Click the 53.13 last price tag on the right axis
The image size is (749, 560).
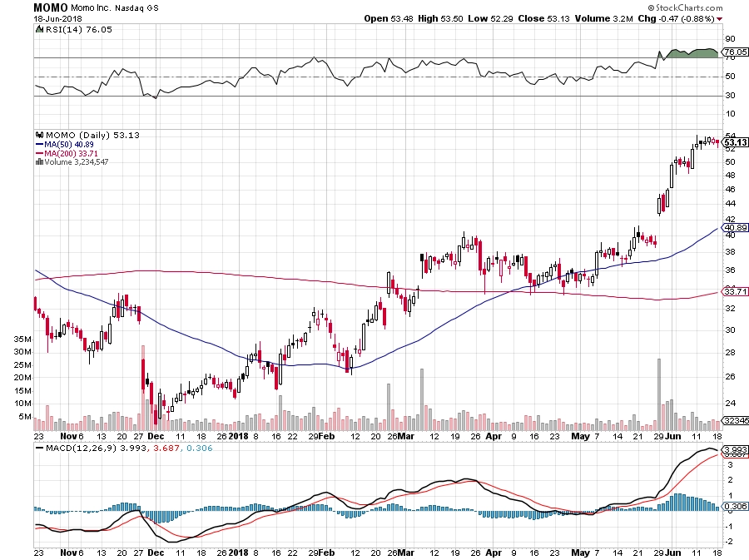[x=736, y=142]
